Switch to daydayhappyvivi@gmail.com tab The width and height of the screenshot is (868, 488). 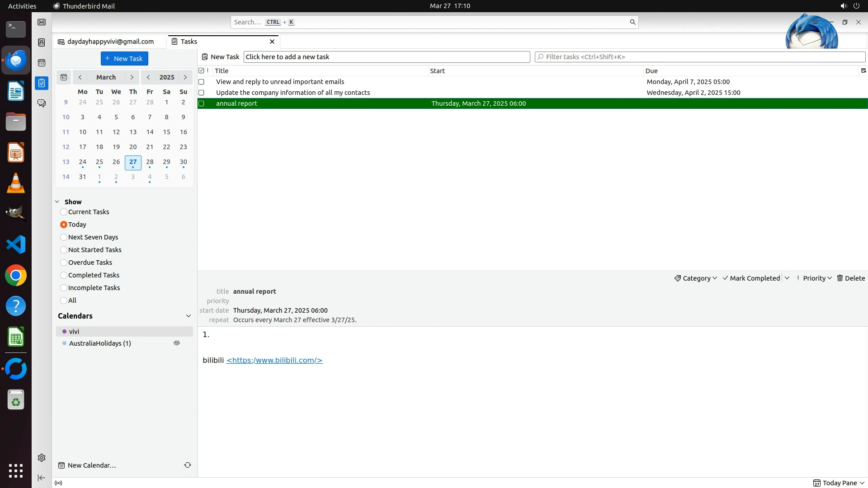pos(110,42)
